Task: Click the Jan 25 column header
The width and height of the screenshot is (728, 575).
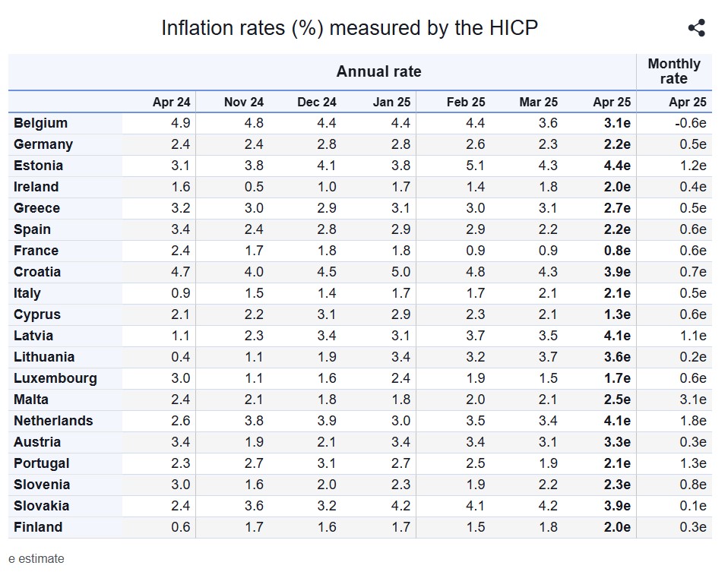Action: coord(391,102)
